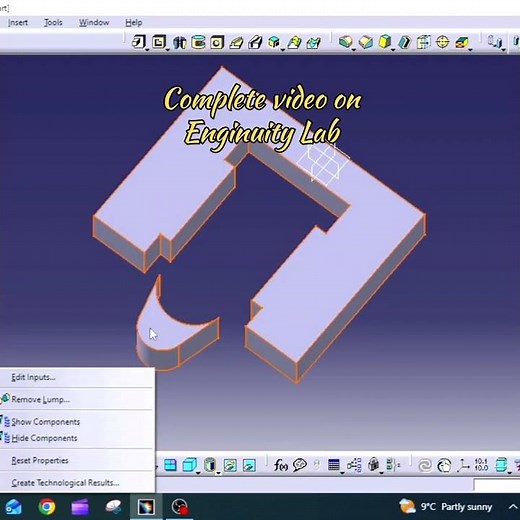Expand the Draft Angle dropdown arrow
This screenshot has height=520, width=520.
393,50
